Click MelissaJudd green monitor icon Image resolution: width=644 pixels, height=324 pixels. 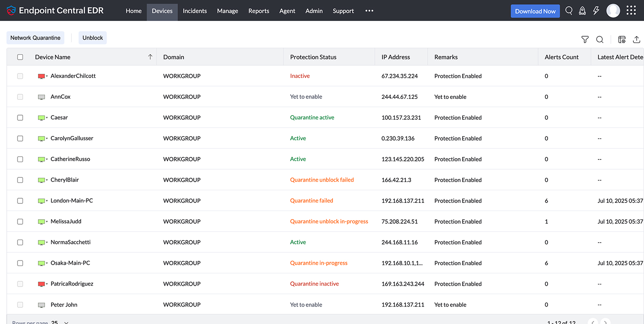coord(41,222)
